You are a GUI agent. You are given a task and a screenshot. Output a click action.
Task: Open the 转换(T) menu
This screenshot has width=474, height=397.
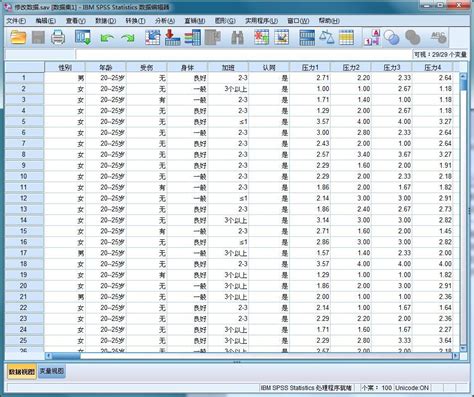(135, 21)
